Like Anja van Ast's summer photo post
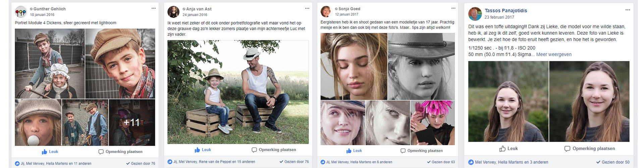The image size is (644, 168). pyautogui.click(x=203, y=150)
